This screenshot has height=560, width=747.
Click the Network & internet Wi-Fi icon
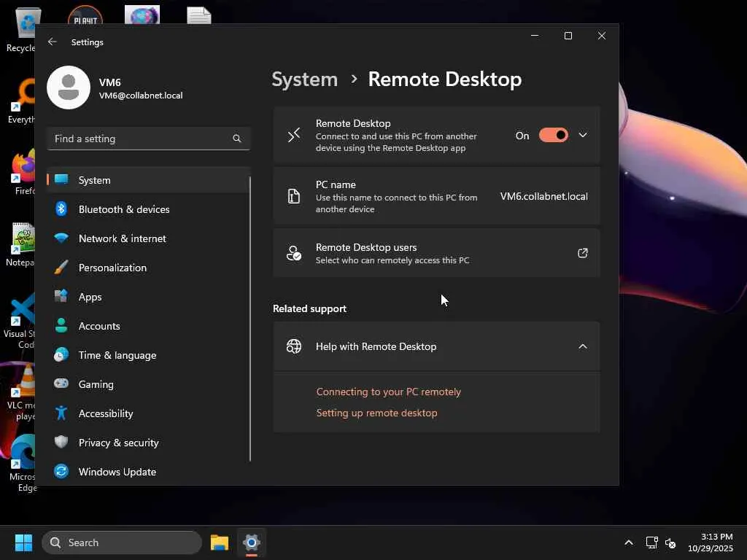(x=62, y=238)
